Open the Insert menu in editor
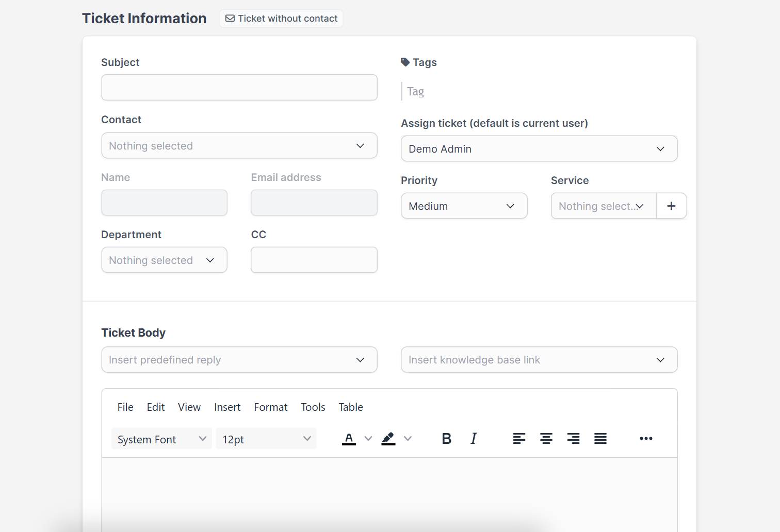780x532 pixels. point(228,407)
